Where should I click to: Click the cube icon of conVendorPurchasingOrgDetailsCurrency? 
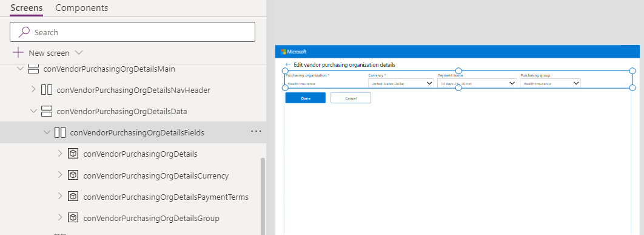pos(73,175)
